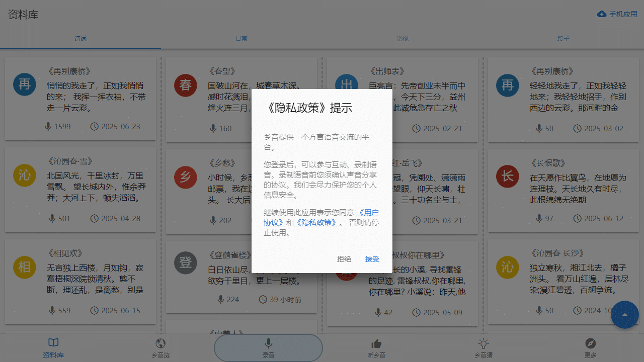
Task: Click the 相 avatar on 相见欢 card
Action: tap(25, 266)
